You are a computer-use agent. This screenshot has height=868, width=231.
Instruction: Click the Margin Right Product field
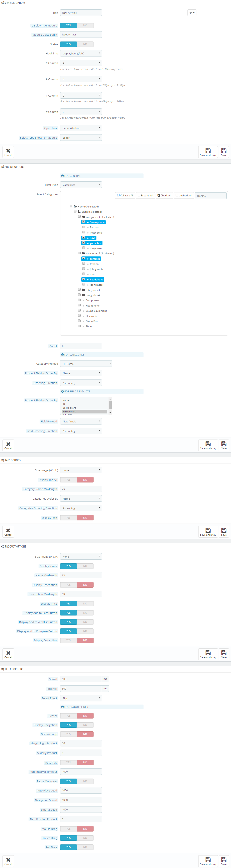(x=81, y=743)
